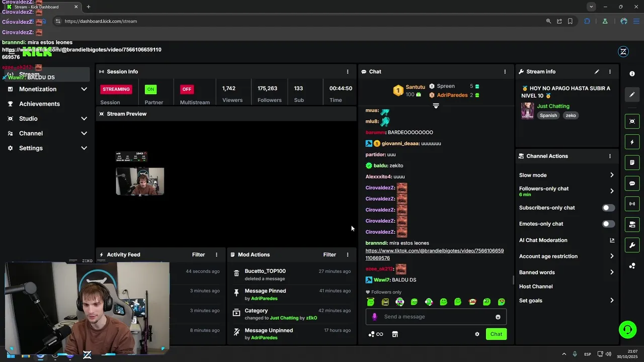Show hidden system tray icons

tap(563, 354)
